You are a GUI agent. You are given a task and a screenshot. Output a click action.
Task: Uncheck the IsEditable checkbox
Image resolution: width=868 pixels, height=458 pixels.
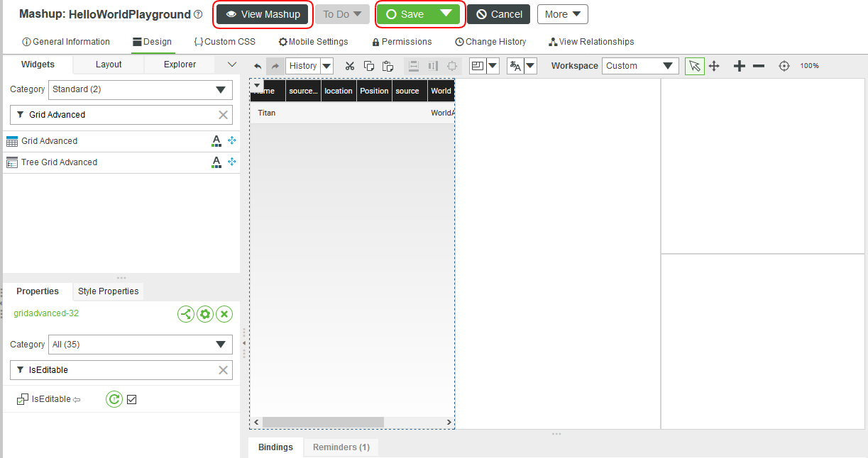pyautogui.click(x=131, y=399)
